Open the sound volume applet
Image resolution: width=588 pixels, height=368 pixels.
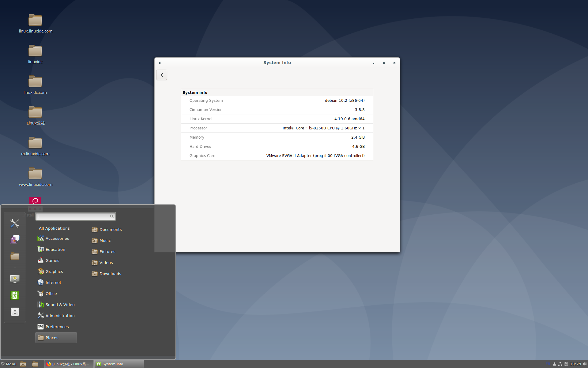coord(585,364)
